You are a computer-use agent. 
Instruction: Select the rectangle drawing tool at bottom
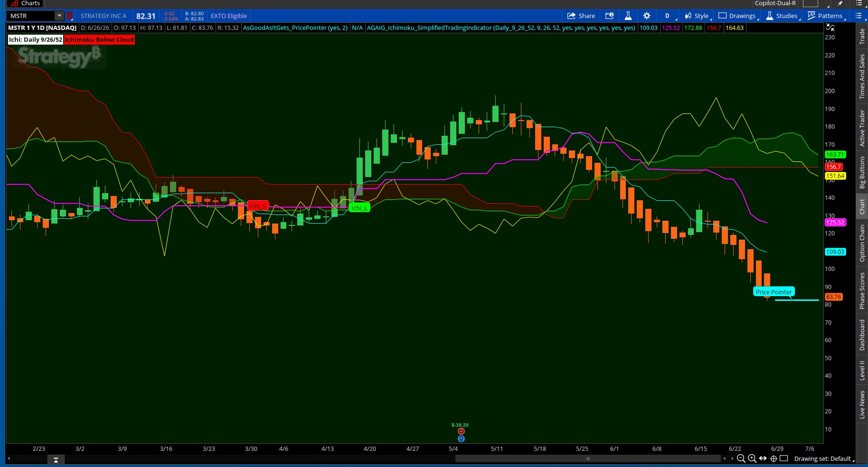tap(784, 458)
